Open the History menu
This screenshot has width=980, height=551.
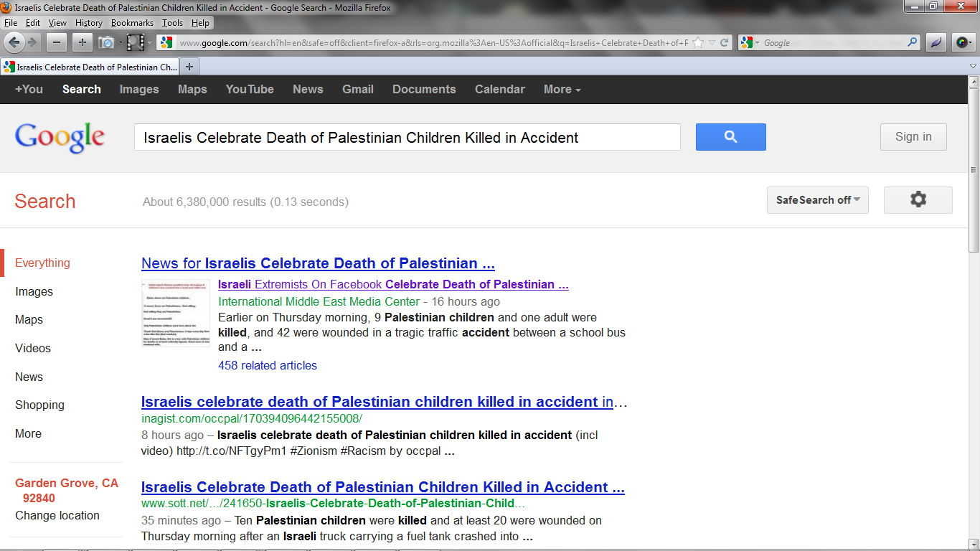89,23
